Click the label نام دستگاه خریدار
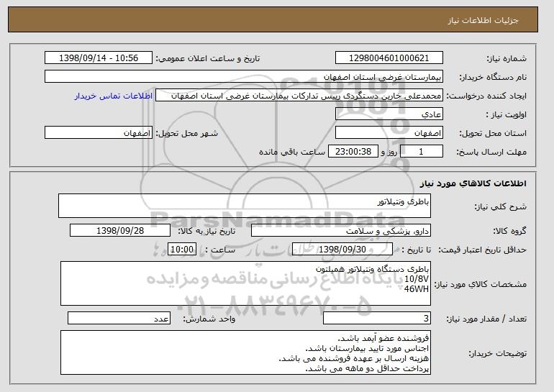Viewport: 554px width, 392px height. click(x=493, y=77)
